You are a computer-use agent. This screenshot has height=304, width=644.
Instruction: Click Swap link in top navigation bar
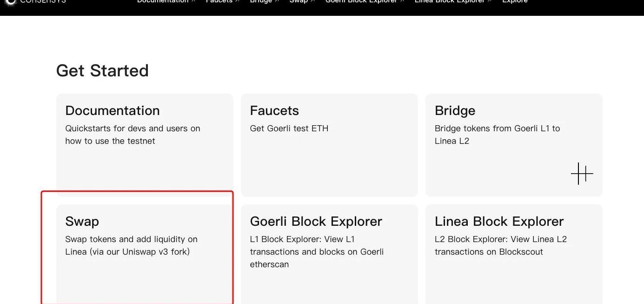tap(299, 2)
